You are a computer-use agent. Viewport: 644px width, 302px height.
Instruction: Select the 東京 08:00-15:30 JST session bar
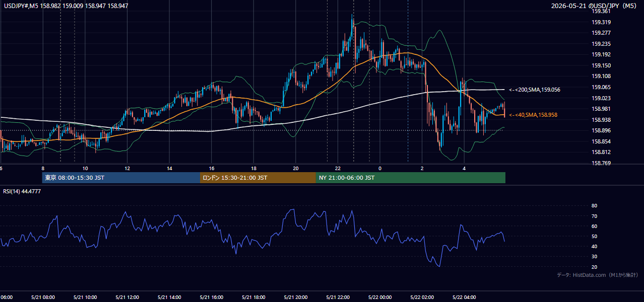pos(121,178)
